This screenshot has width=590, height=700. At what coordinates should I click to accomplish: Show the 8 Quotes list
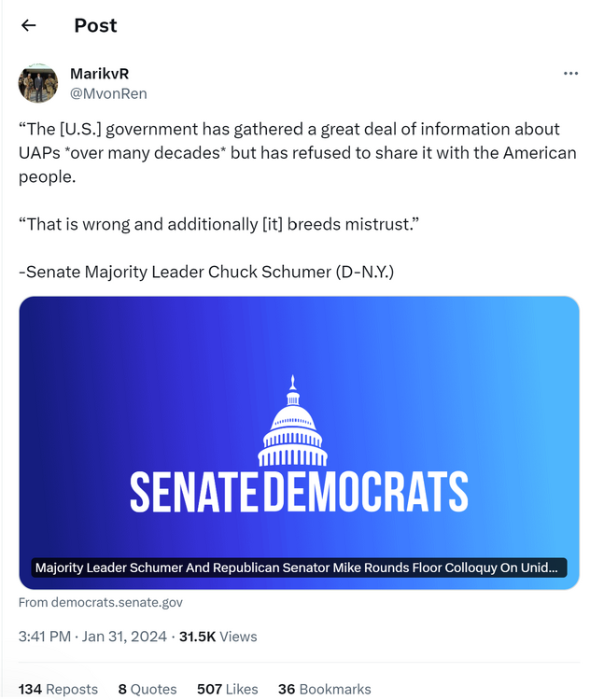click(147, 689)
